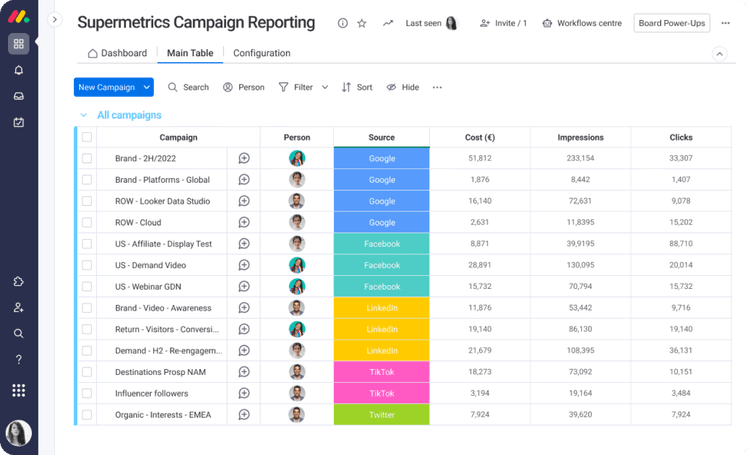Viewport: 750px width, 455px height.
Task: Open user profile avatar in sidebar
Action: click(19, 433)
